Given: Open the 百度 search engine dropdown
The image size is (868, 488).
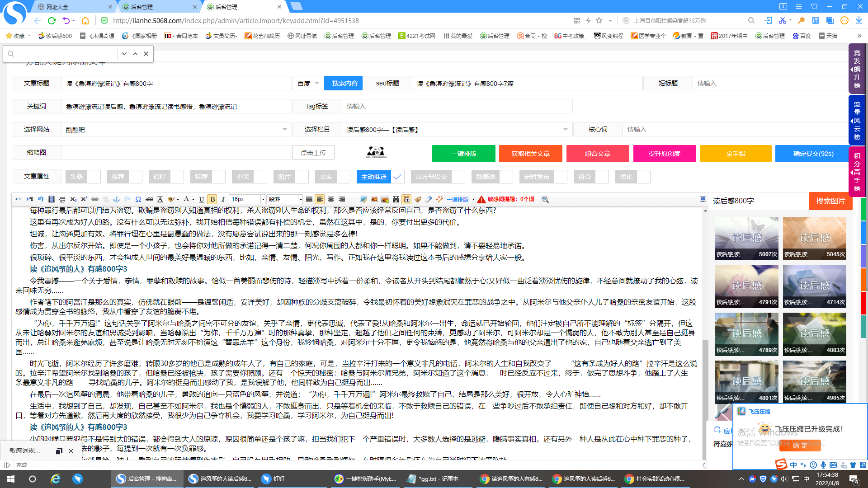Looking at the screenshot, I should (308, 84).
